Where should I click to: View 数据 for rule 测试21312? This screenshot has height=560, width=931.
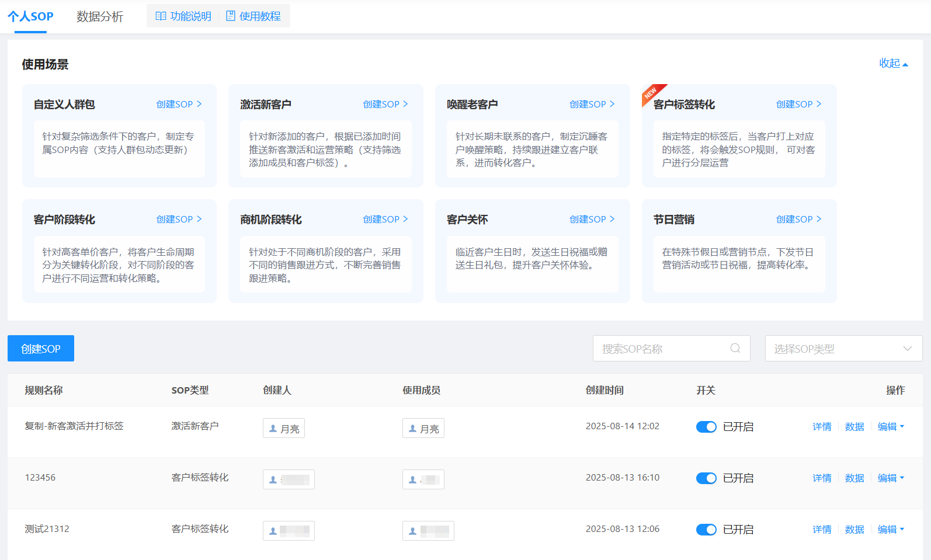854,530
